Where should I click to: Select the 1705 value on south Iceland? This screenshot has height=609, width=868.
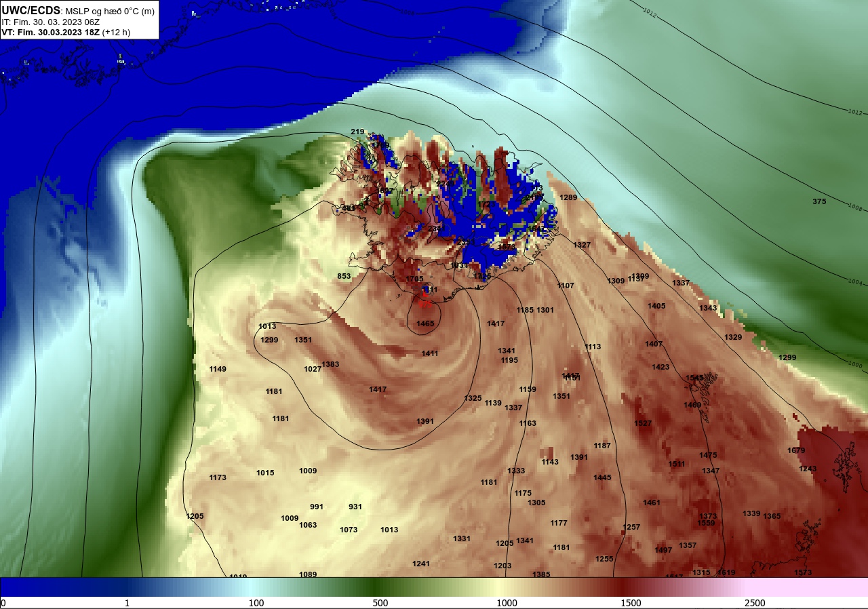coord(414,279)
